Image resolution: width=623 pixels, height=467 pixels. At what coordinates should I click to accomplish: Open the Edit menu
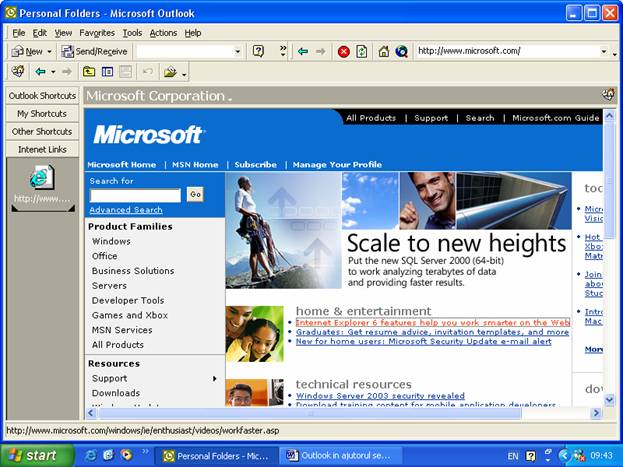click(x=39, y=33)
